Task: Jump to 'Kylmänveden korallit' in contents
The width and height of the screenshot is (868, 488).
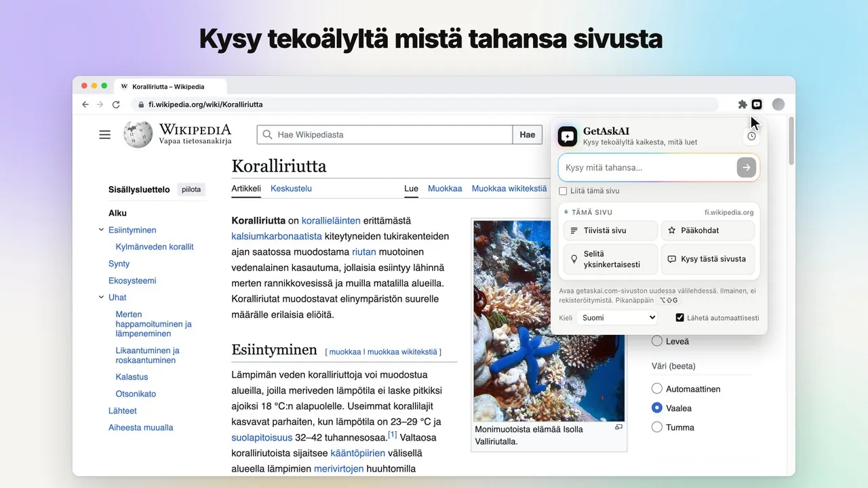Action: pyautogui.click(x=155, y=247)
